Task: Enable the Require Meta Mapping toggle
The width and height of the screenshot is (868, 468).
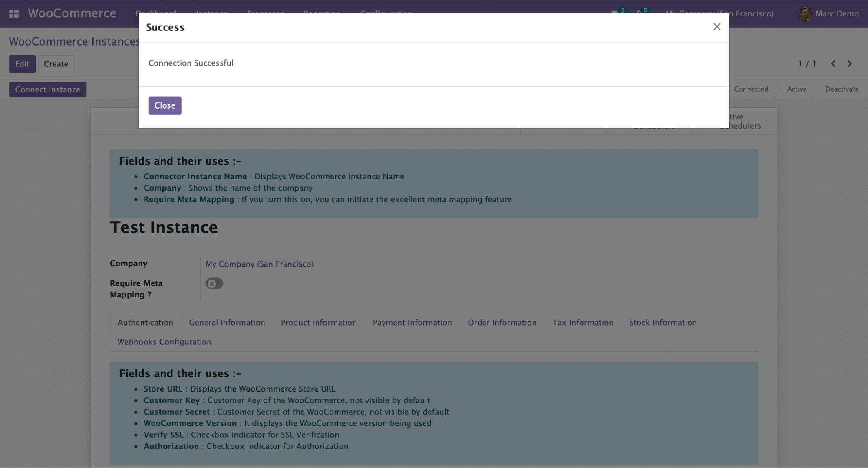Action: tap(214, 283)
